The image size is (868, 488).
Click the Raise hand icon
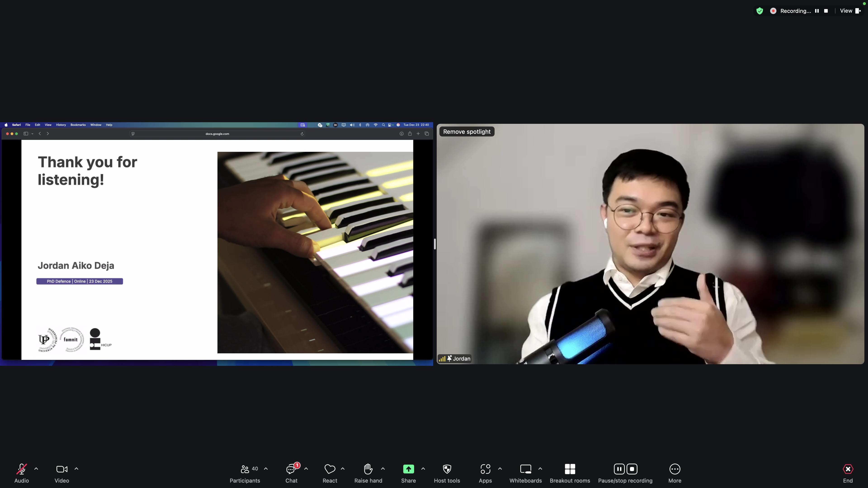[x=368, y=469]
